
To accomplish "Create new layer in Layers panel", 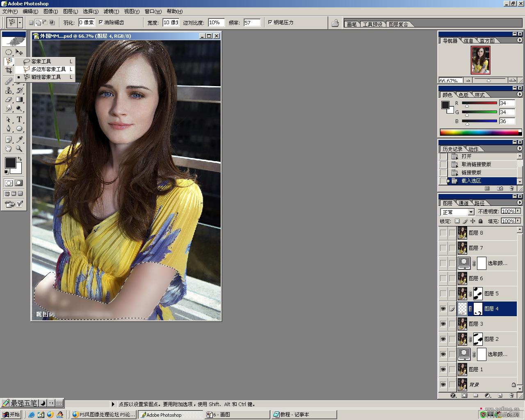I will (x=500, y=395).
